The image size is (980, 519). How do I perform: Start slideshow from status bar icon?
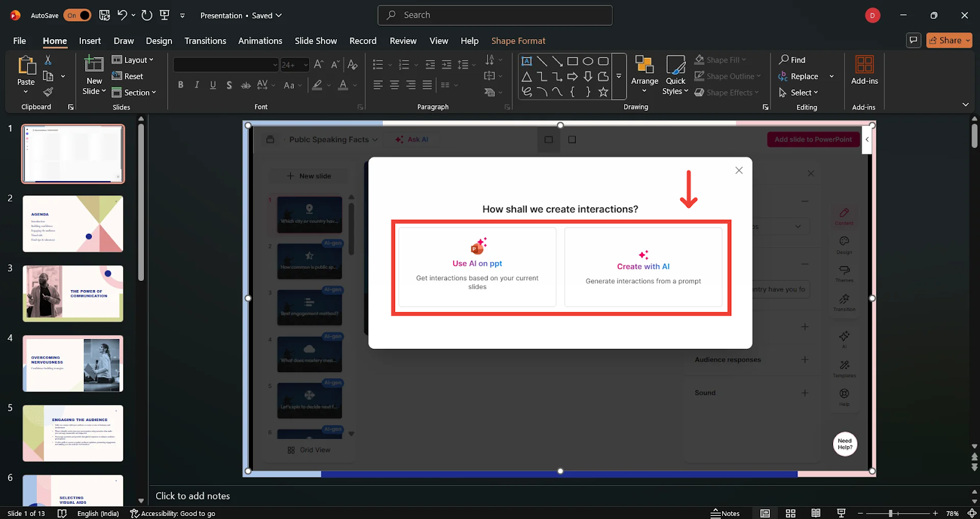tap(841, 513)
